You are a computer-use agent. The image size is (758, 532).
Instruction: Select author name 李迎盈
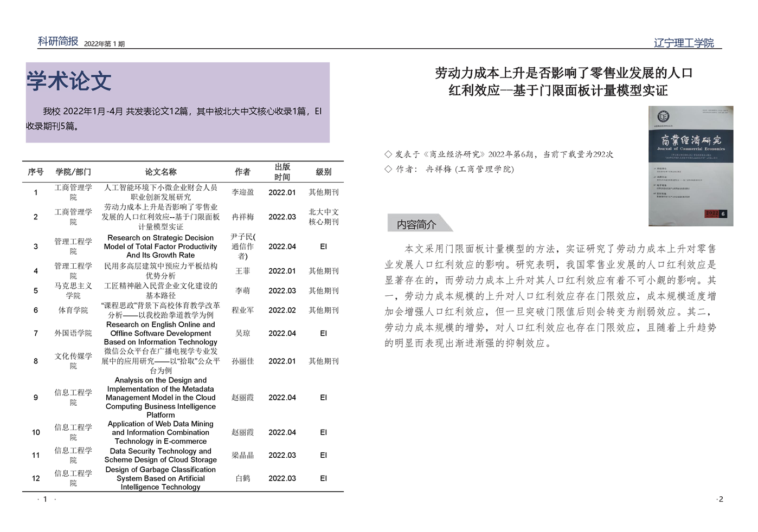[242, 192]
